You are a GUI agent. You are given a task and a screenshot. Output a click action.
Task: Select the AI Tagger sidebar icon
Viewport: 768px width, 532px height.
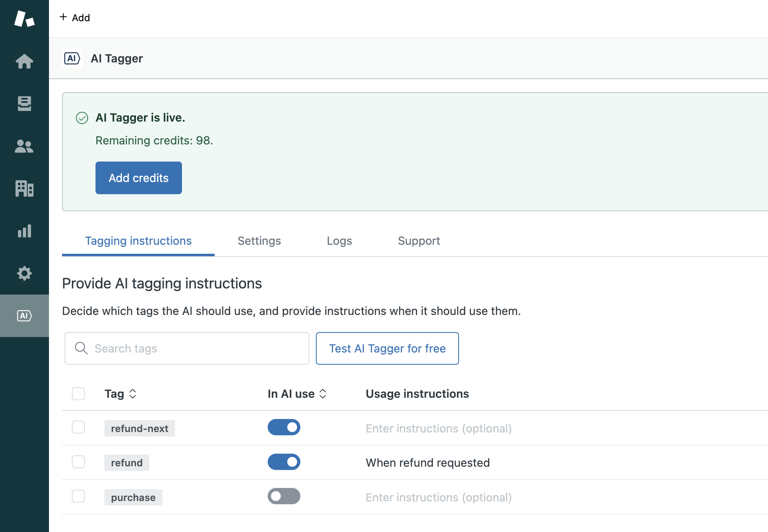[24, 316]
